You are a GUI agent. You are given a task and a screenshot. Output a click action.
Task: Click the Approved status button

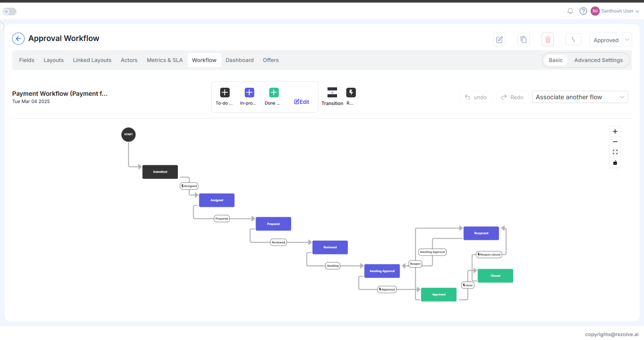point(606,40)
